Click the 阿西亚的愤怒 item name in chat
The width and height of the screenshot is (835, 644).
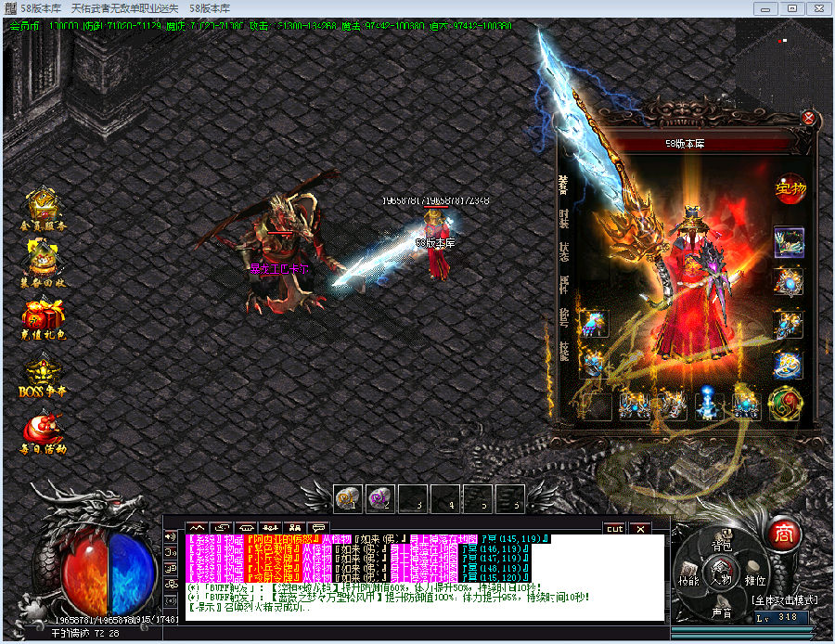[x=282, y=539]
